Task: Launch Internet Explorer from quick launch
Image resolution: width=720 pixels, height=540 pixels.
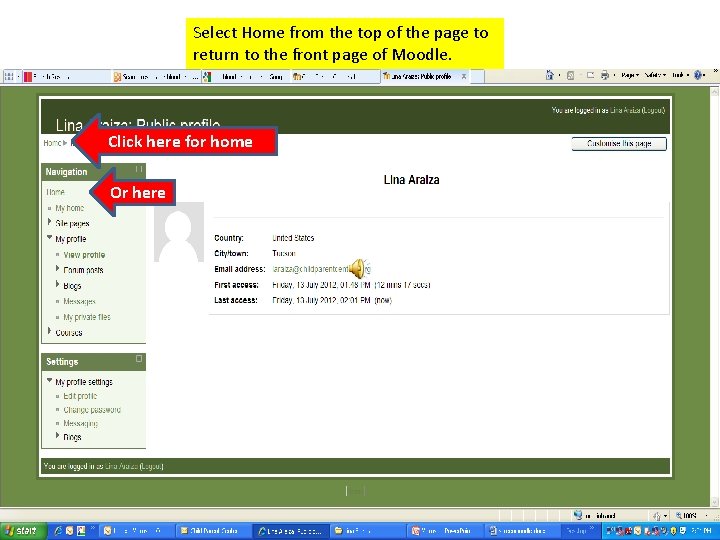Action: [x=58, y=531]
